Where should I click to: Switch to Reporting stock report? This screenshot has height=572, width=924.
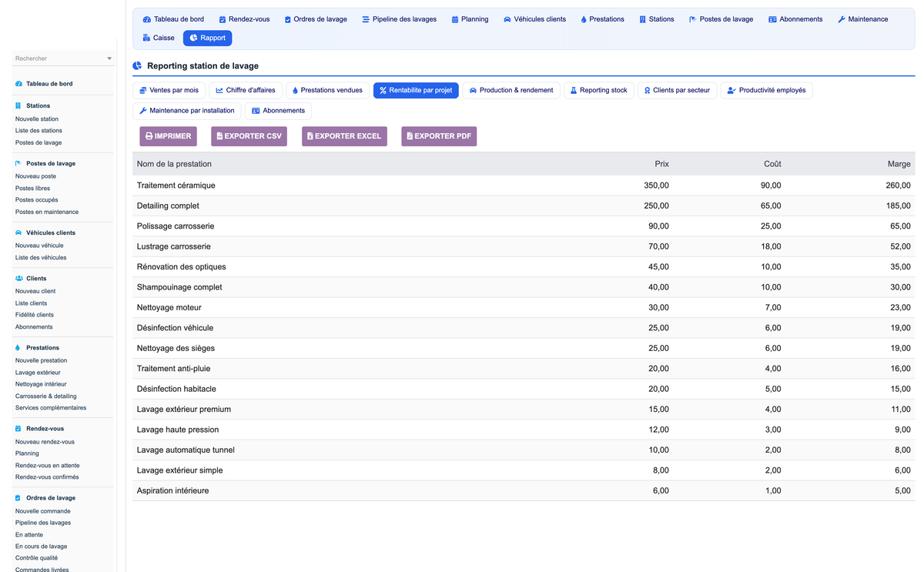tap(598, 90)
